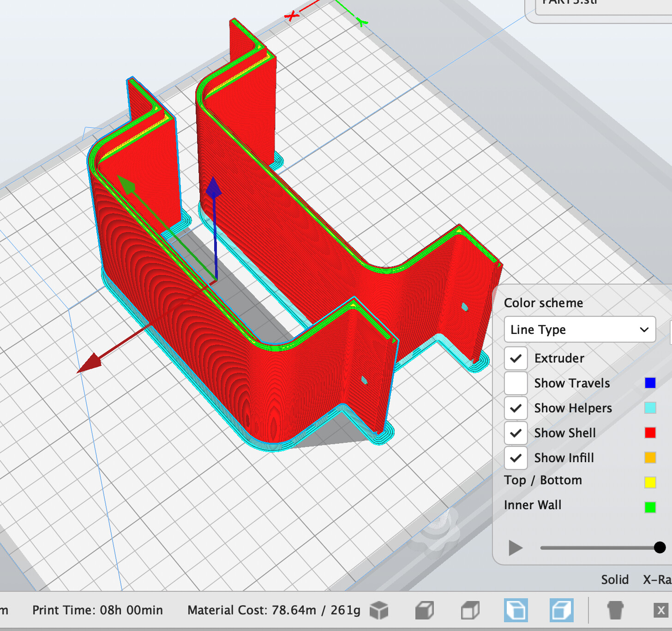The width and height of the screenshot is (672, 631).
Task: Click the gray X box icon
Action: (x=661, y=610)
